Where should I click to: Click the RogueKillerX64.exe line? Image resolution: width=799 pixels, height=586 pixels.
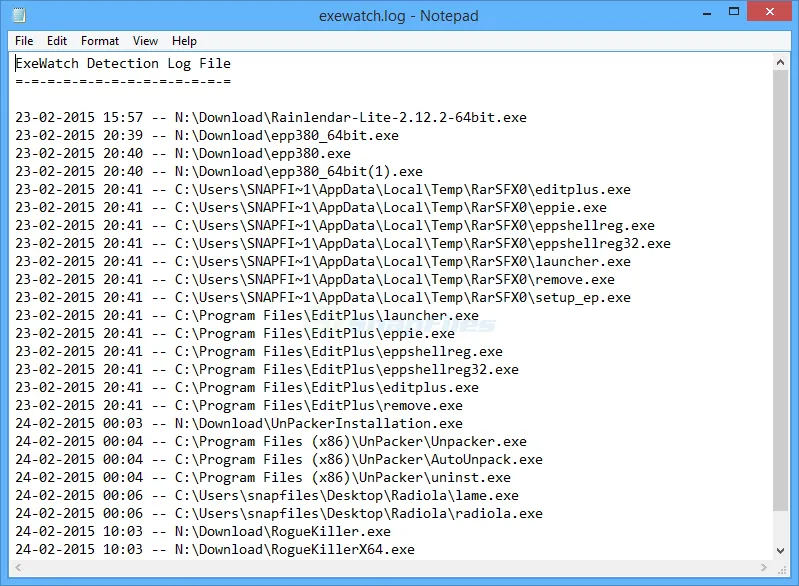pos(215,550)
